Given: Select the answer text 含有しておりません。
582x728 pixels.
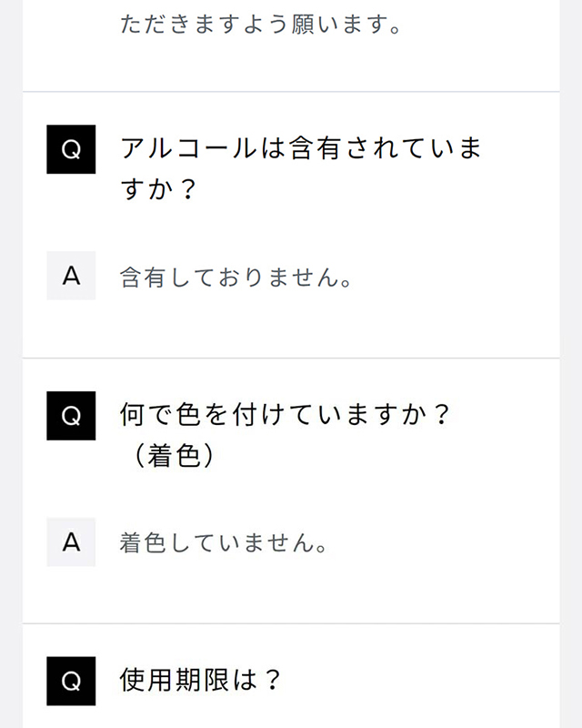Looking at the screenshot, I should point(236,277).
